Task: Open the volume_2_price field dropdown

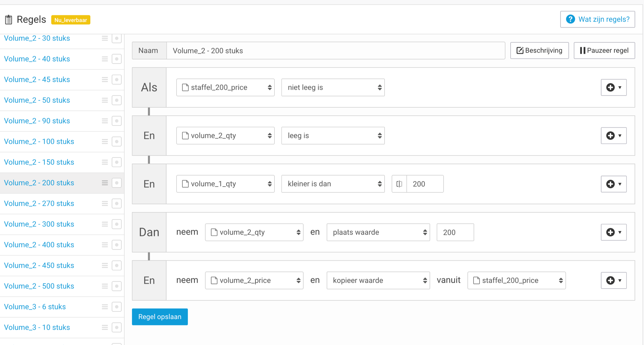Action: coord(254,280)
